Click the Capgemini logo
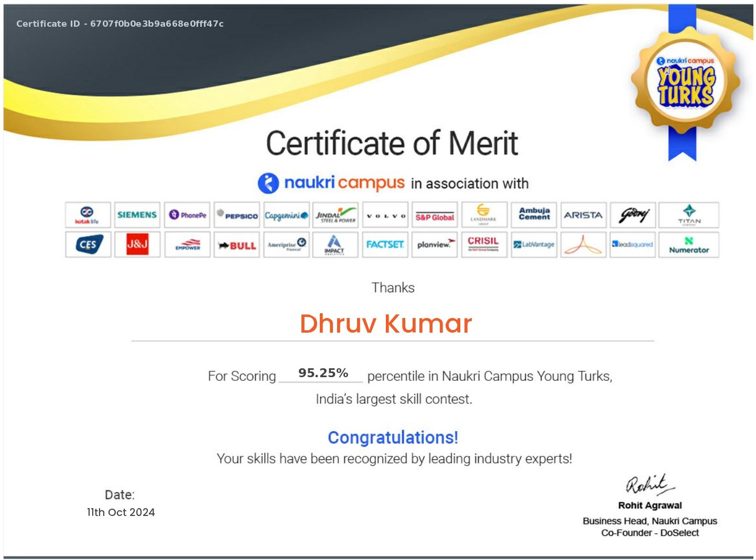The image size is (756, 560). pos(286,215)
